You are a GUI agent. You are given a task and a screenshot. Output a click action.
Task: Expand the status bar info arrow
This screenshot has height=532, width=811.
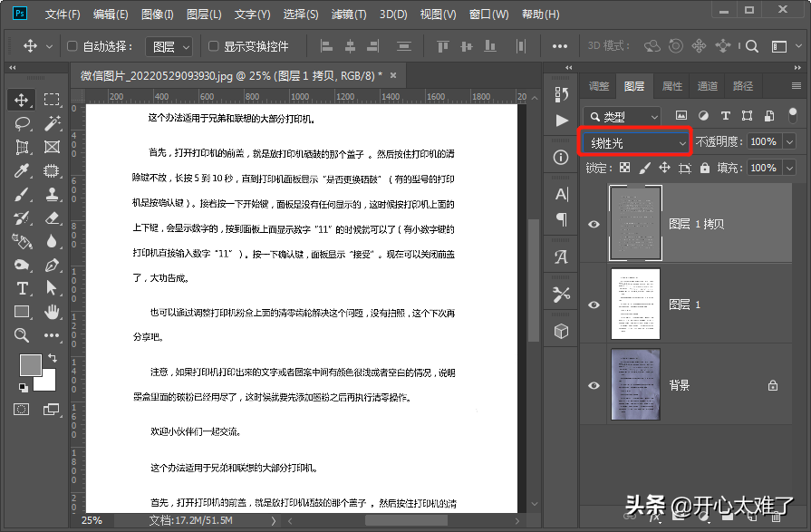point(273,520)
